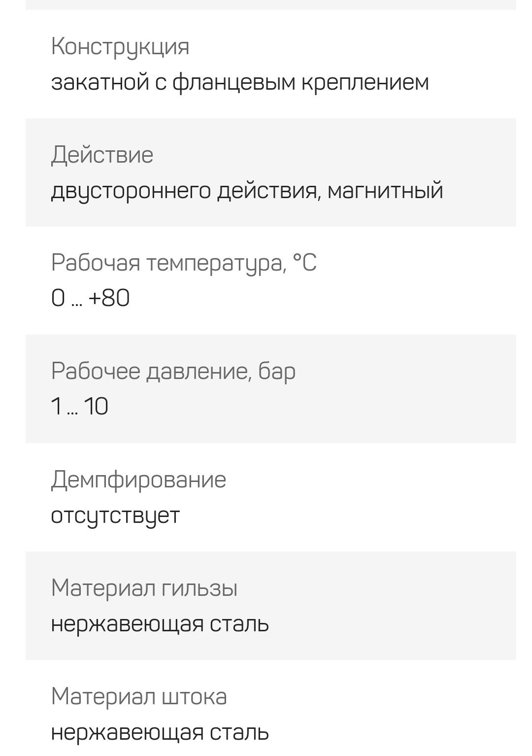
Task: Tap the Рабочее давление, бар label
Action: click(173, 371)
